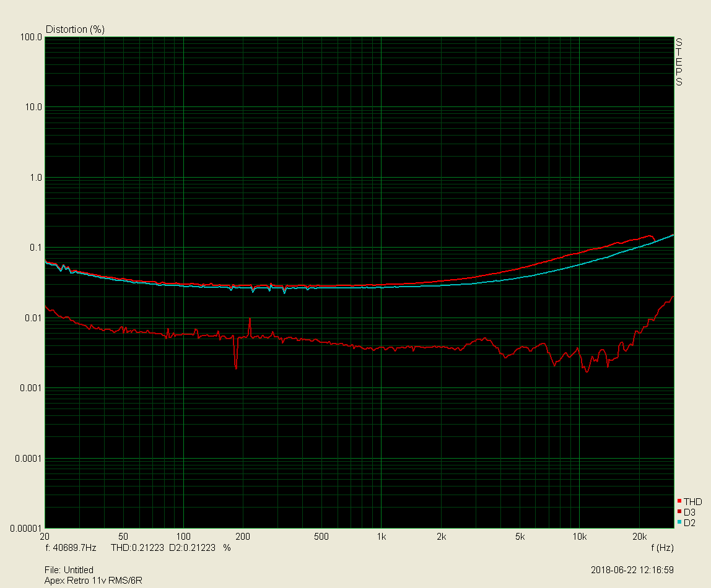The height and width of the screenshot is (588, 711).
Task: Click the 20 x-axis frequency label
Action: point(45,537)
